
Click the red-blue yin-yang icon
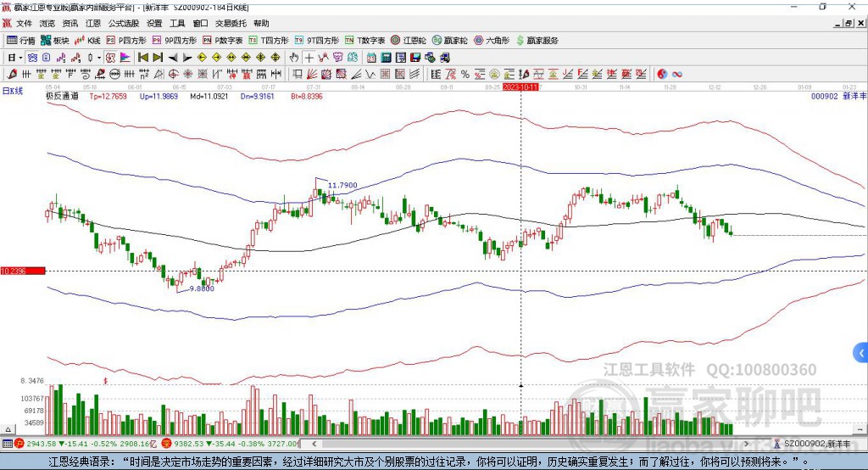662,74
